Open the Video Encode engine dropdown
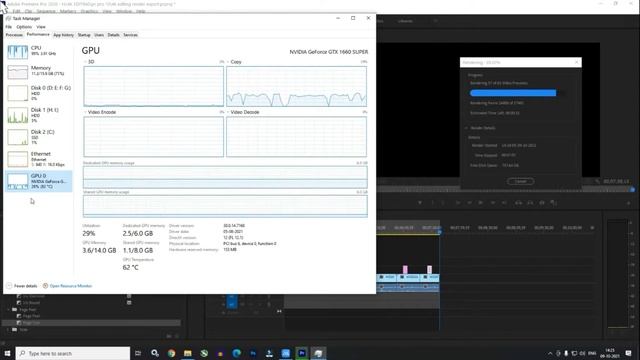The height and width of the screenshot is (360, 640). click(x=100, y=112)
